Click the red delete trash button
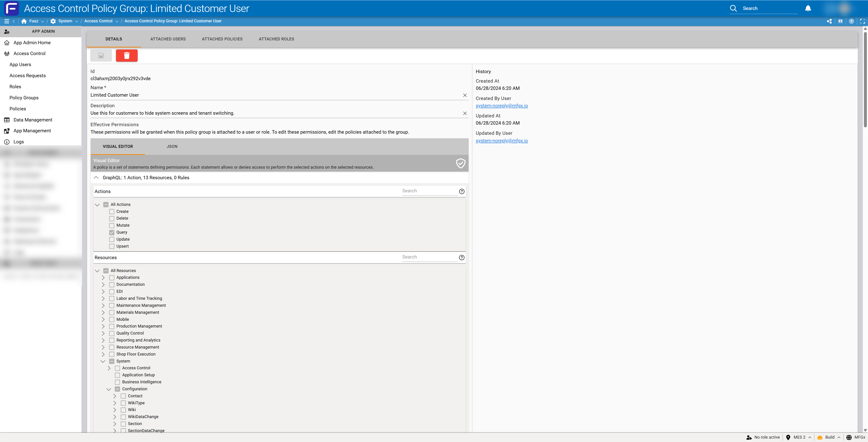This screenshot has width=868, height=442. click(127, 56)
